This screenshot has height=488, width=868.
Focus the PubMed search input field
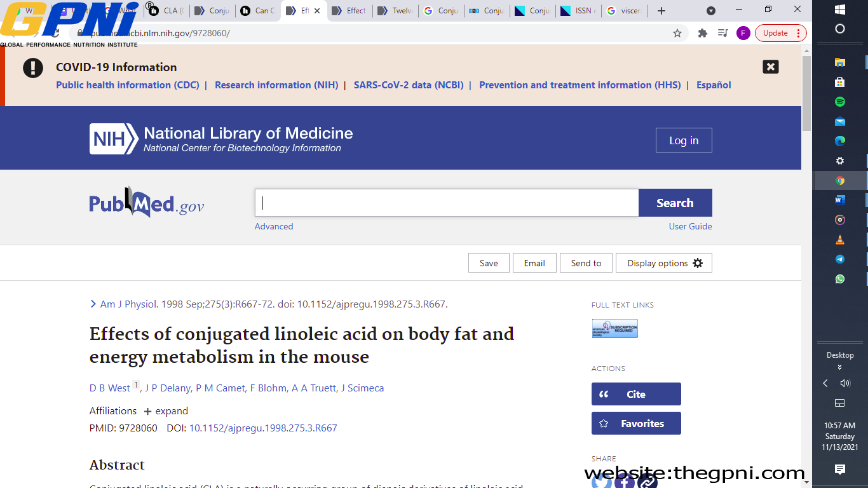click(x=447, y=203)
